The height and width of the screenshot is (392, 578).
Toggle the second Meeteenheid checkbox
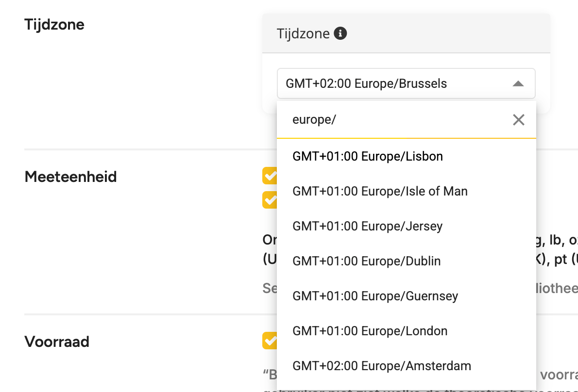[x=270, y=200]
